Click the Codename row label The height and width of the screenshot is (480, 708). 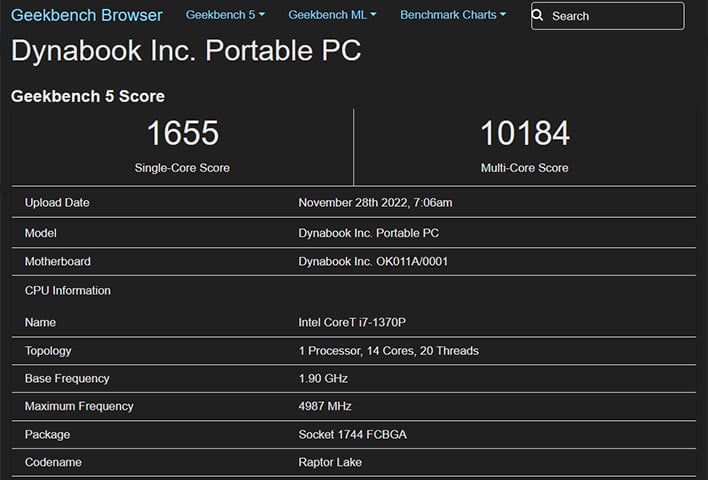click(x=53, y=462)
